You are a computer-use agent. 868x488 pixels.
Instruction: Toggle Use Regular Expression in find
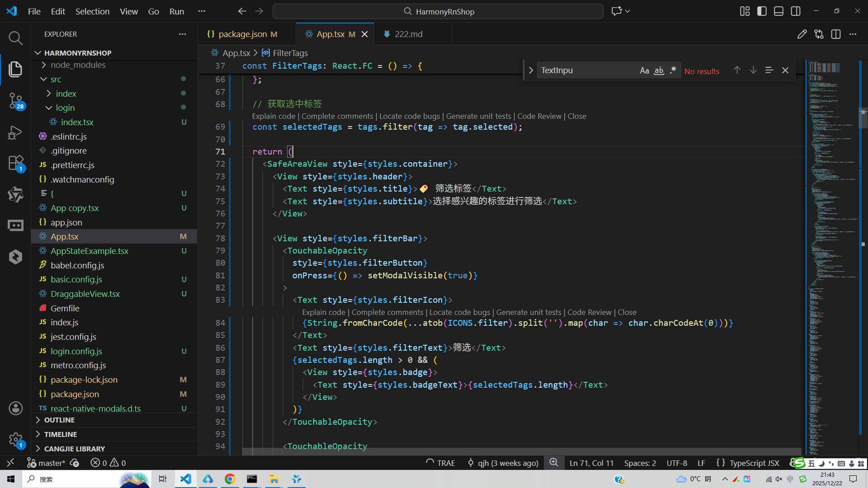(673, 70)
